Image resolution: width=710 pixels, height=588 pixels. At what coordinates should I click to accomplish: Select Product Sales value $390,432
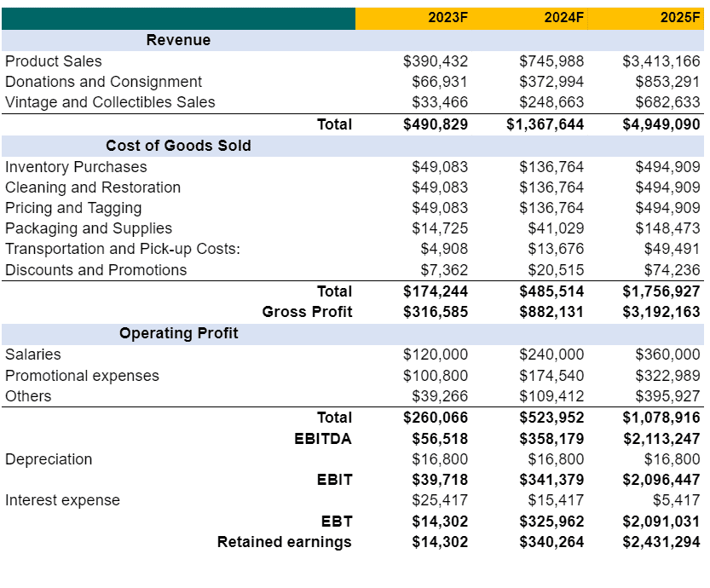[436, 61]
